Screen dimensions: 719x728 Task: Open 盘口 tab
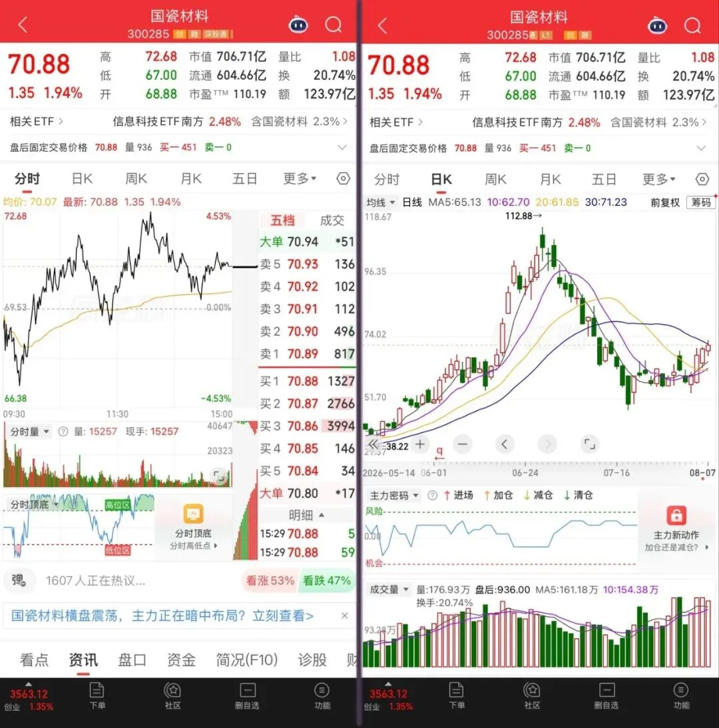[132, 659]
